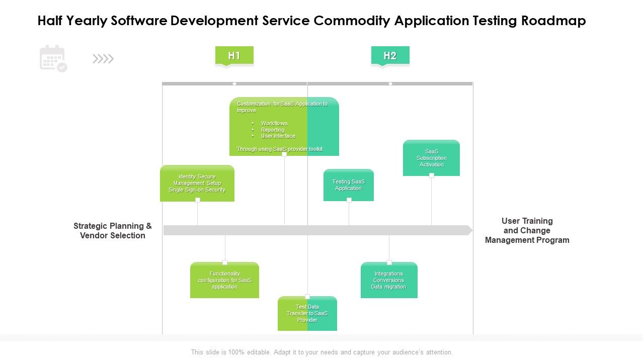Click the gray horizontal timeline arrow bar
644x362 pixels.
(x=318, y=230)
